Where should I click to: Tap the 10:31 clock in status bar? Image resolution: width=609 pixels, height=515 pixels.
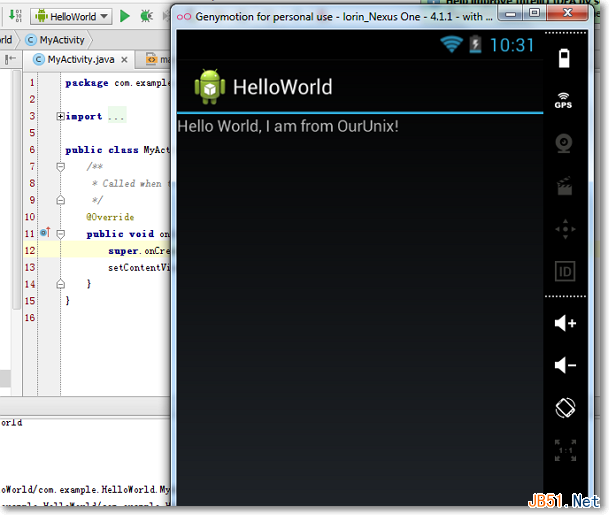tap(512, 45)
